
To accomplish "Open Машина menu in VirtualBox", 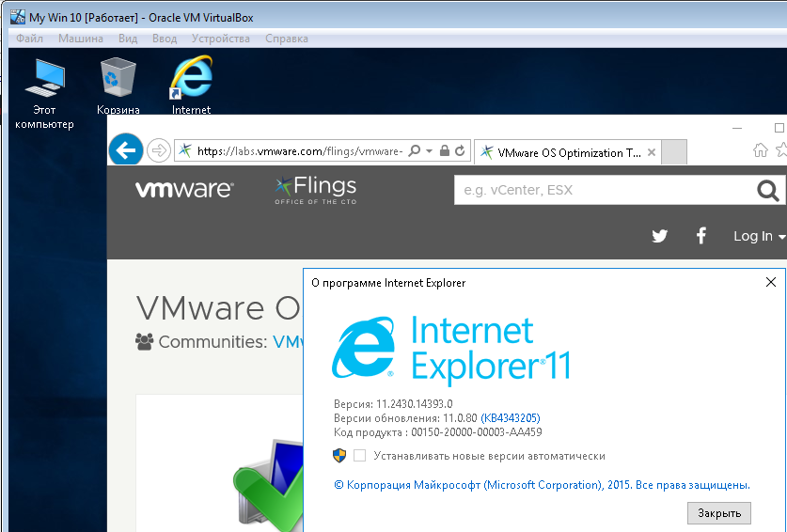I will (x=81, y=39).
